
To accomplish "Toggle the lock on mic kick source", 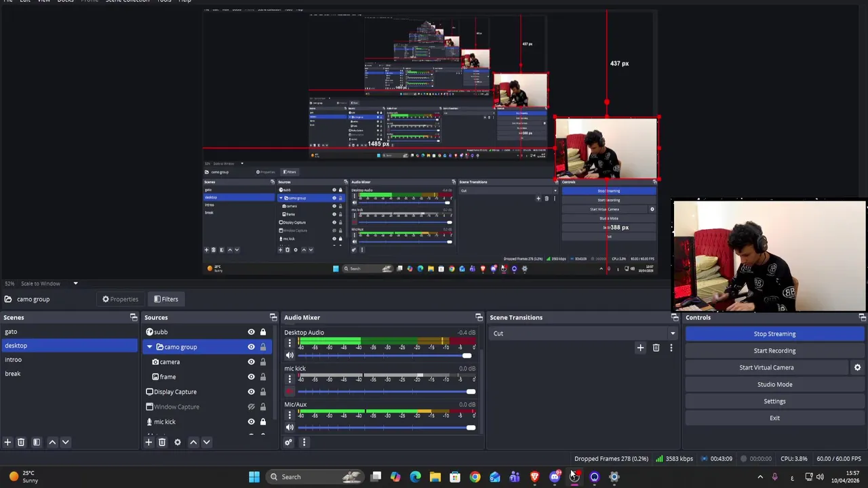I will 263,422.
